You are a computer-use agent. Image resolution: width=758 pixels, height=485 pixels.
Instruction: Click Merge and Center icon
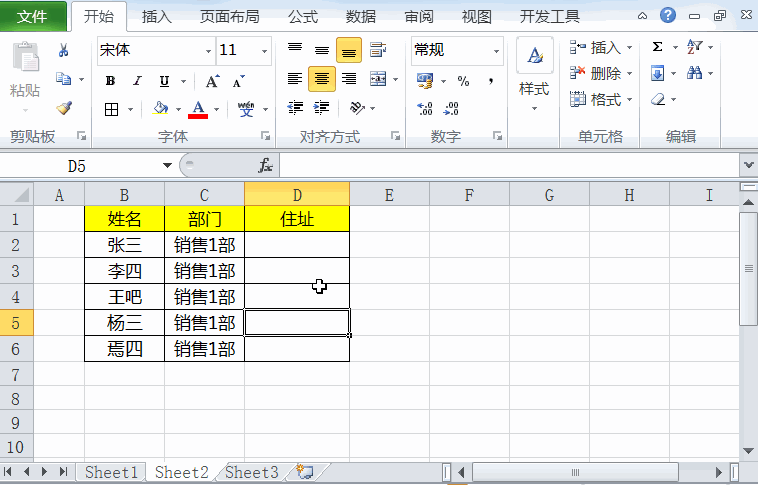coord(378,79)
